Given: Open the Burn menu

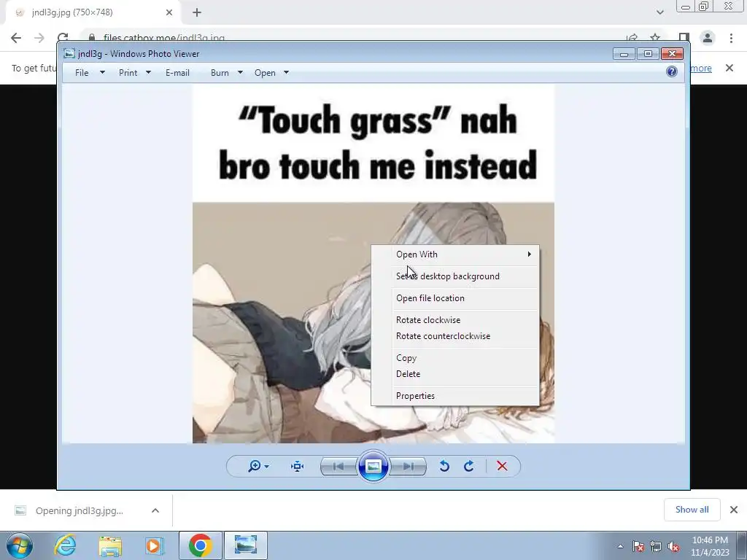Looking at the screenshot, I should (220, 73).
